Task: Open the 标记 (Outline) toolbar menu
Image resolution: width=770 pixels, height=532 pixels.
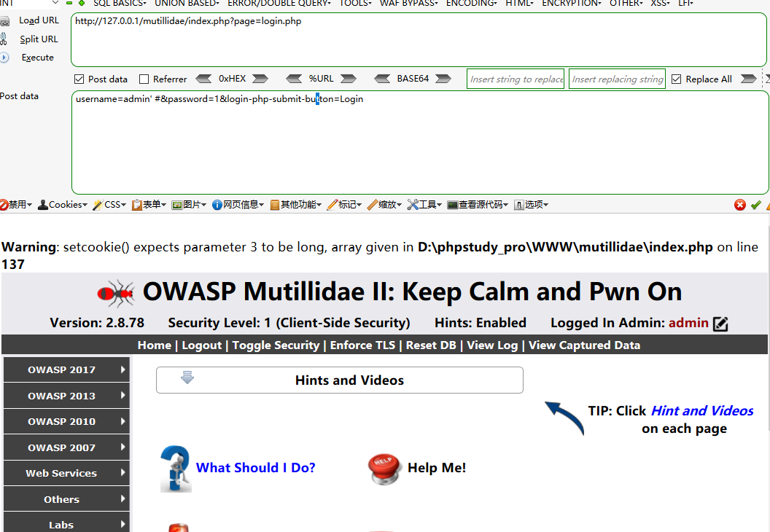Action: click(344, 205)
